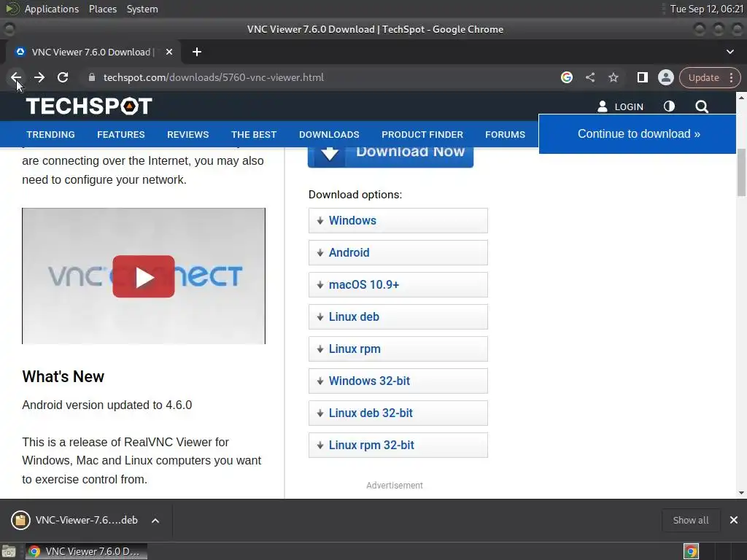Open the downloaded VNC-Viewer deb file
The width and height of the screenshot is (747, 560).
[86, 520]
